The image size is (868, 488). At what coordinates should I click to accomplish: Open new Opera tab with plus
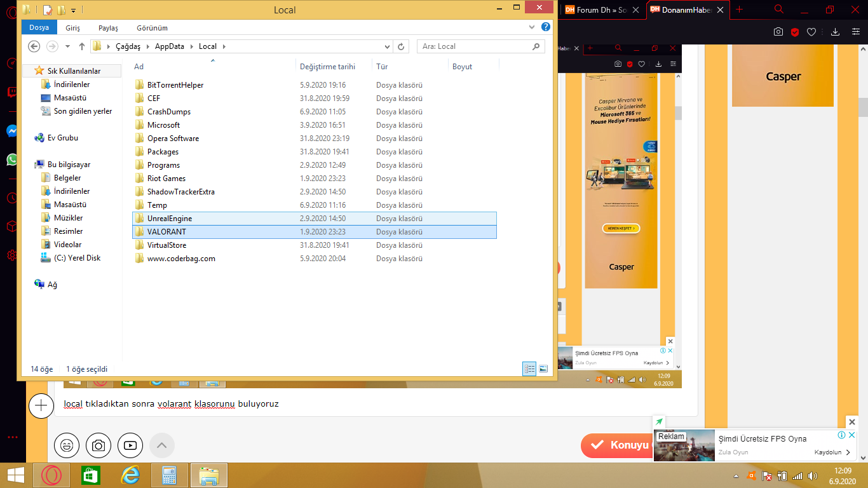(x=739, y=10)
